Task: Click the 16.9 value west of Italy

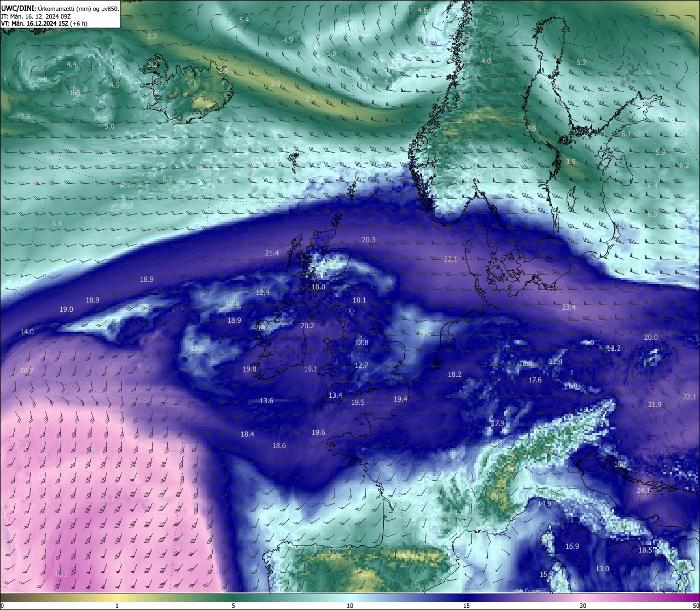Action: [572, 546]
